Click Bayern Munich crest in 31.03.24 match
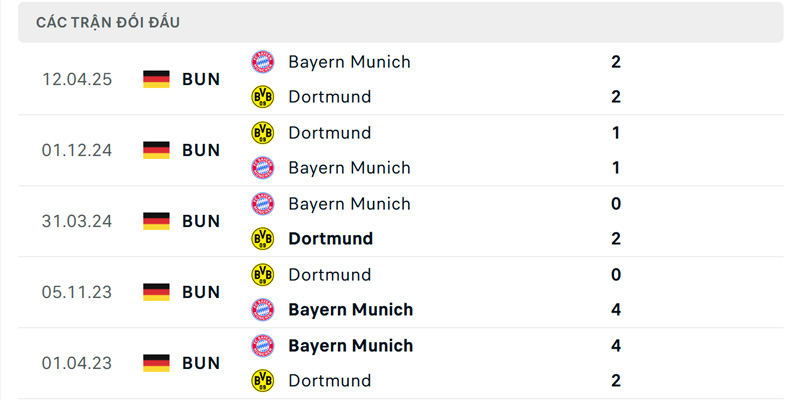The width and height of the screenshot is (800, 400). pyautogui.click(x=262, y=204)
